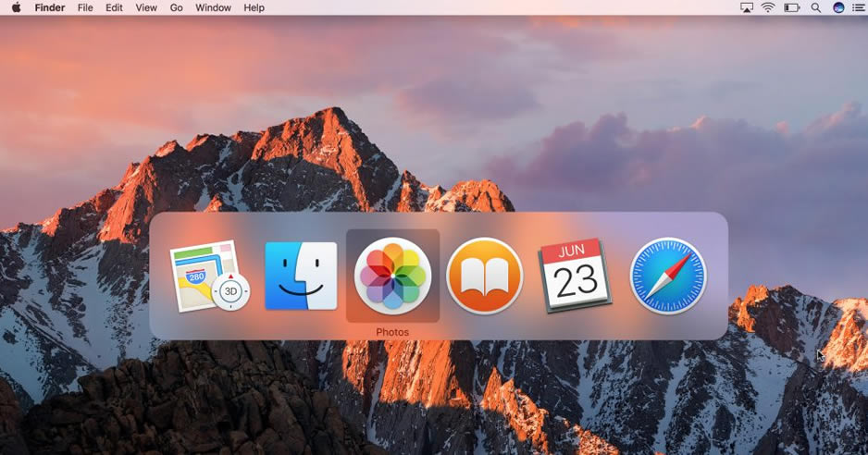Open the Apple menu
The height and width of the screenshot is (455, 868).
pos(16,7)
